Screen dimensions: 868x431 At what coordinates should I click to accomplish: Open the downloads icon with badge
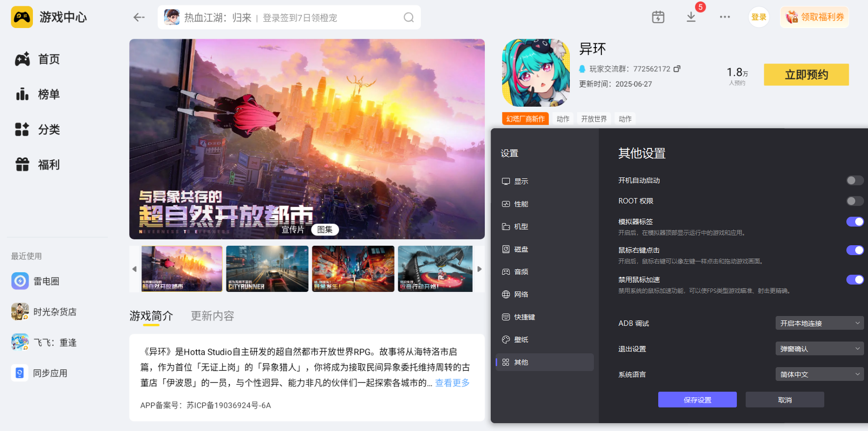tap(691, 17)
